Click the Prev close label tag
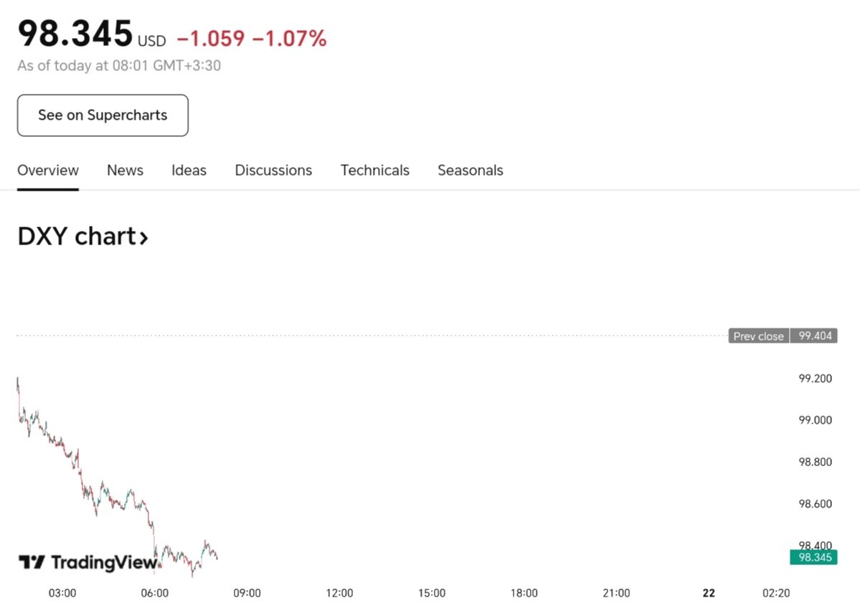Image resolution: width=860 pixels, height=616 pixels. point(758,336)
